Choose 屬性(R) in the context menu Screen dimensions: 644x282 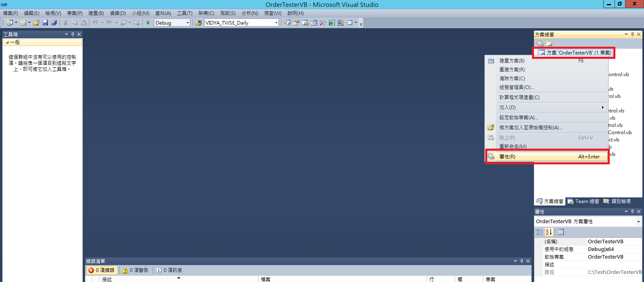point(547,157)
